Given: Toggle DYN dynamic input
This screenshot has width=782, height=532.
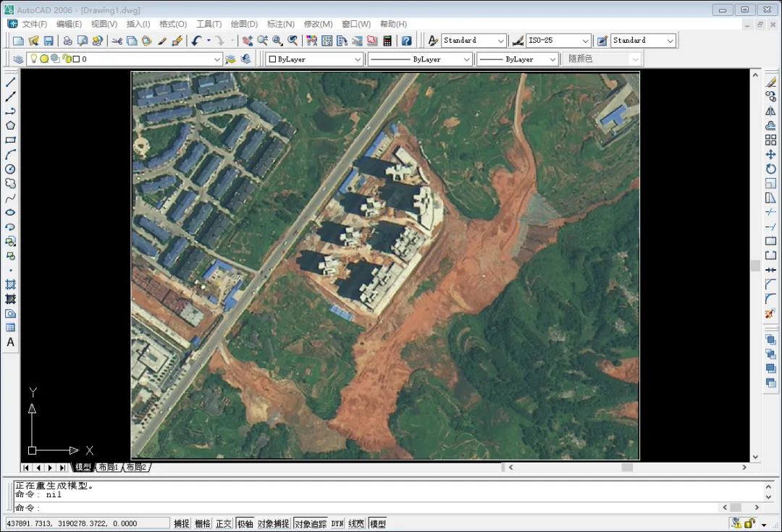Looking at the screenshot, I should pos(337,523).
